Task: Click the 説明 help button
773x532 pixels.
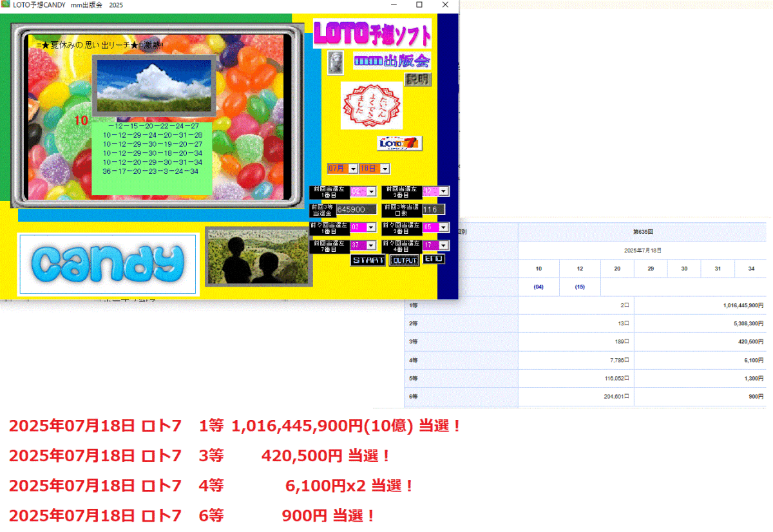Action: point(417,78)
